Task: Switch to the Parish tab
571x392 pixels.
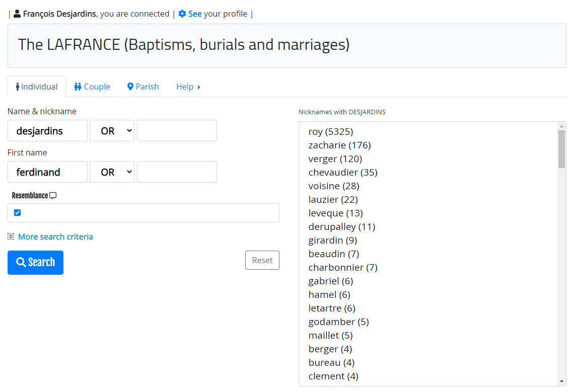Action: [x=143, y=87]
